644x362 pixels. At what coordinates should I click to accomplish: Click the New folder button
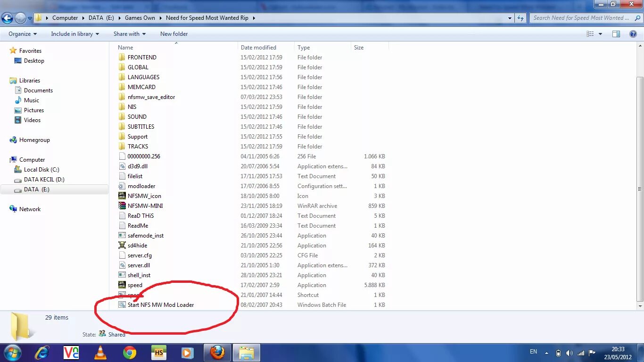click(174, 34)
